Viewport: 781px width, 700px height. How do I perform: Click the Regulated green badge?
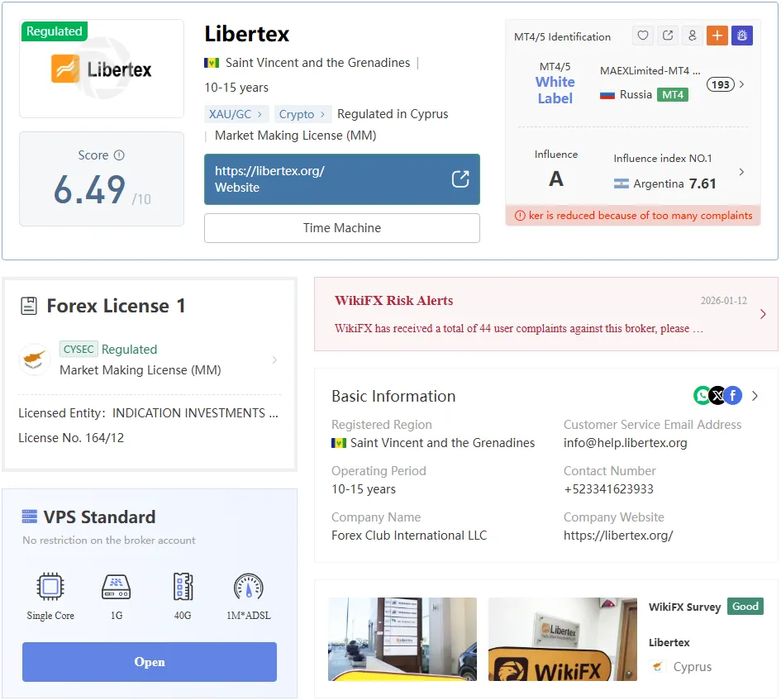tap(55, 31)
